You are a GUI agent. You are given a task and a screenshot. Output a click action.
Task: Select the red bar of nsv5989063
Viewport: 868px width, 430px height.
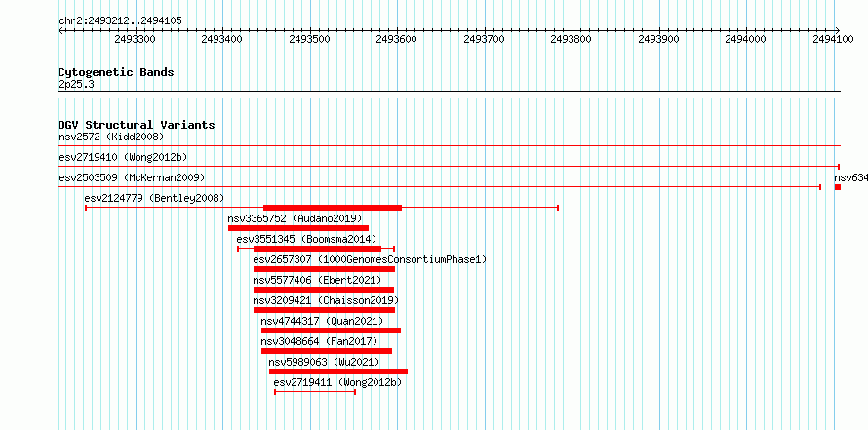338,371
